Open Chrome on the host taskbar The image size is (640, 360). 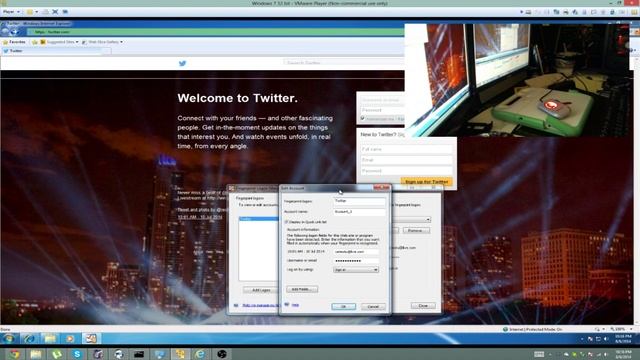coord(15,354)
